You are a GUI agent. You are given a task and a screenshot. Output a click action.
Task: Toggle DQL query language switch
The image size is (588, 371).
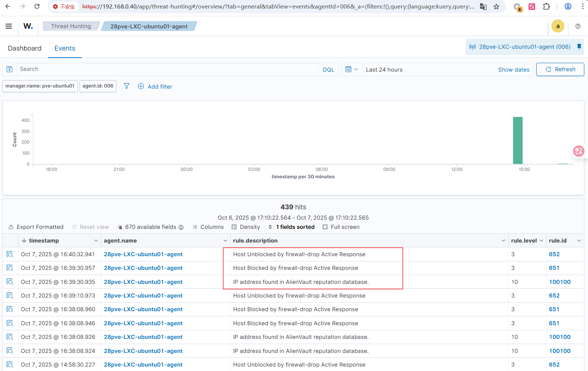(328, 69)
